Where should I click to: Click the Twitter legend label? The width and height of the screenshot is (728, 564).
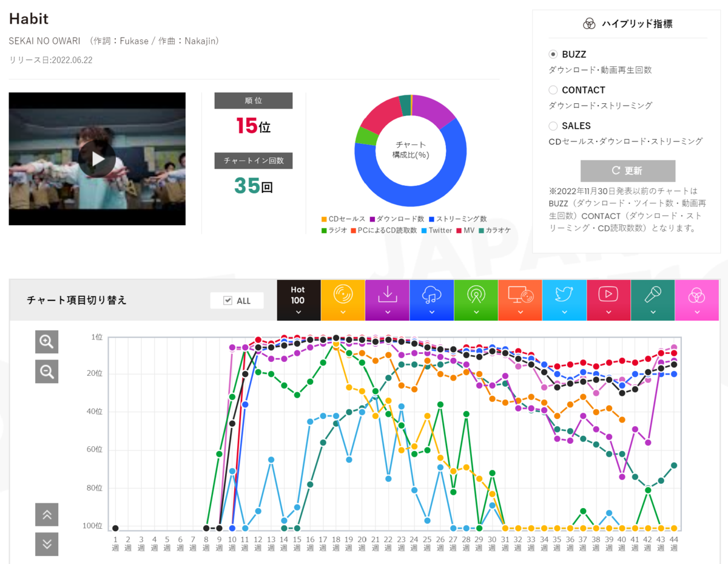tap(440, 231)
